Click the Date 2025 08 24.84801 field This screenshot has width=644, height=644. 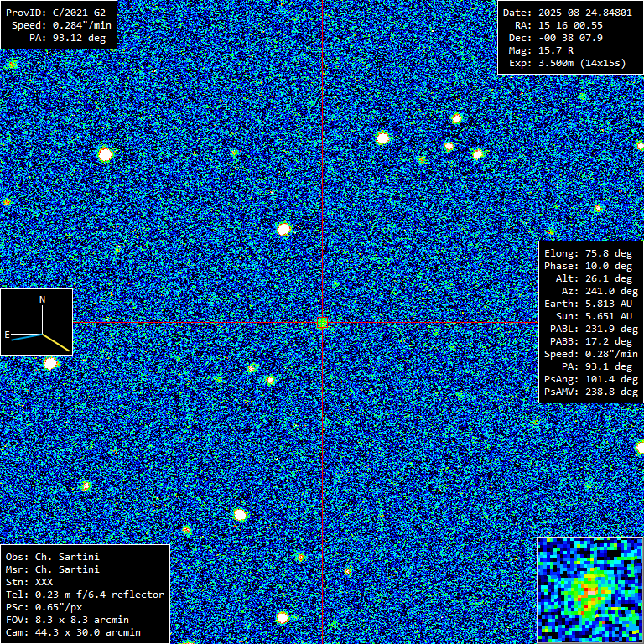coord(568,13)
